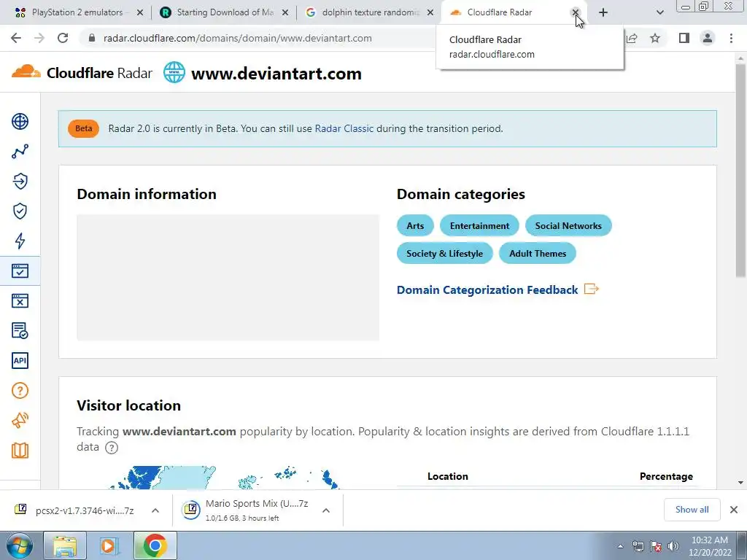Click the Location column header
Viewport: 747px width, 560px height.
447,476
